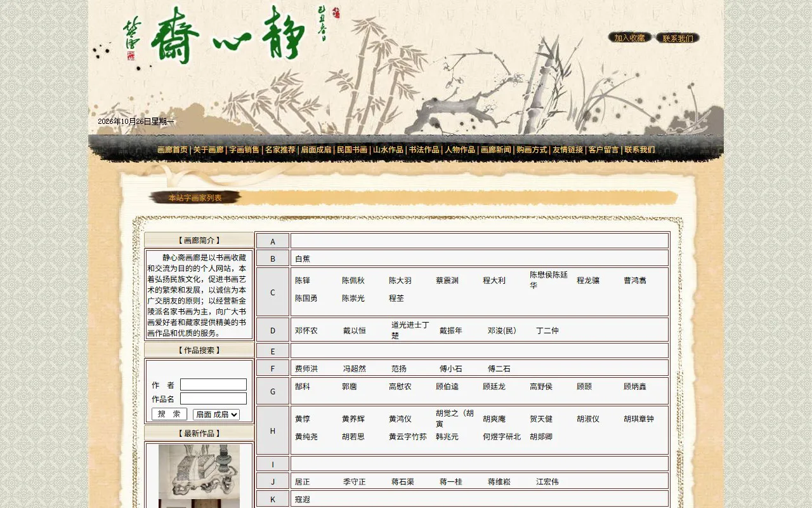812x508 pixels.
Task: Focus the 作品名 input field
Action: (x=213, y=399)
